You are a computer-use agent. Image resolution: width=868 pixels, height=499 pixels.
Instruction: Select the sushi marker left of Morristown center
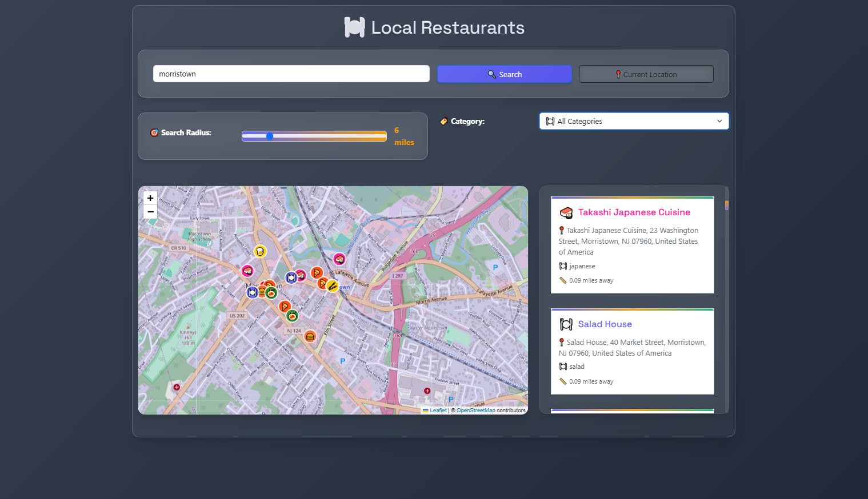(247, 271)
